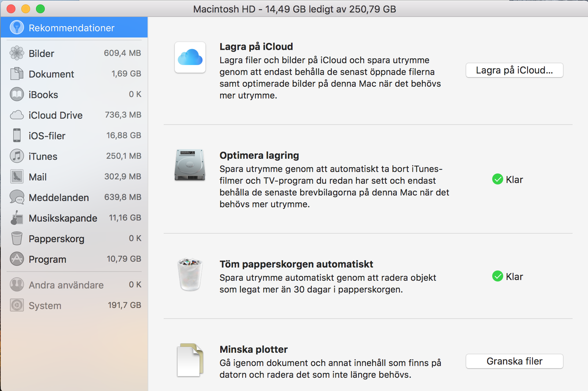Viewport: 588px width, 391px height.
Task: Click the yellow minimize window button
Action: 26,9
